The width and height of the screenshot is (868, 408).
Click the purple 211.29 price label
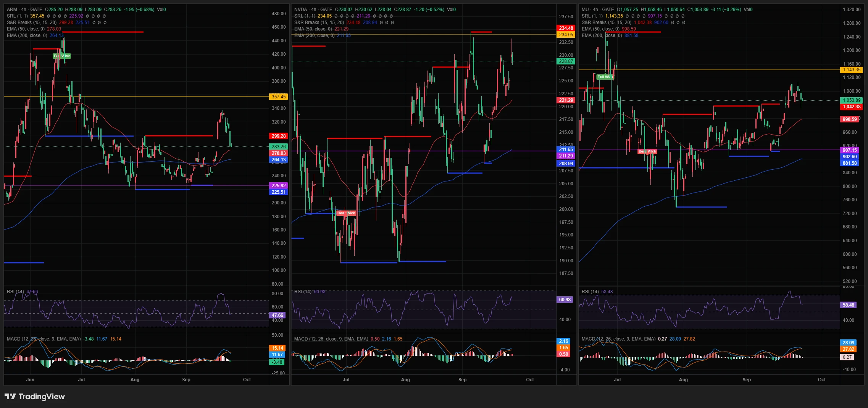click(x=566, y=156)
